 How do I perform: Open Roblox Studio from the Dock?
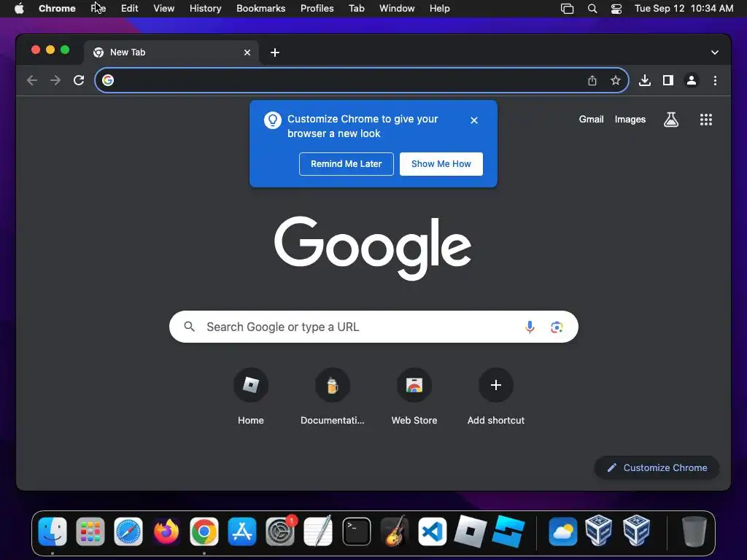pyautogui.click(x=508, y=532)
